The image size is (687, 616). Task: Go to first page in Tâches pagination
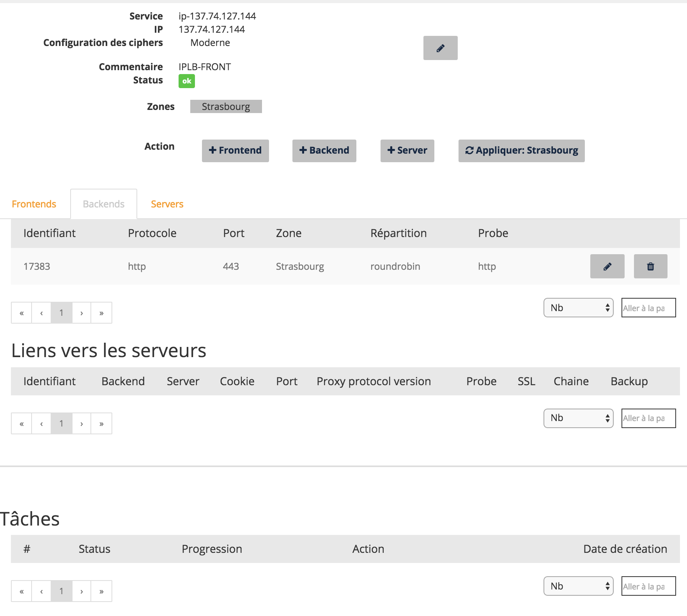pos(21,591)
